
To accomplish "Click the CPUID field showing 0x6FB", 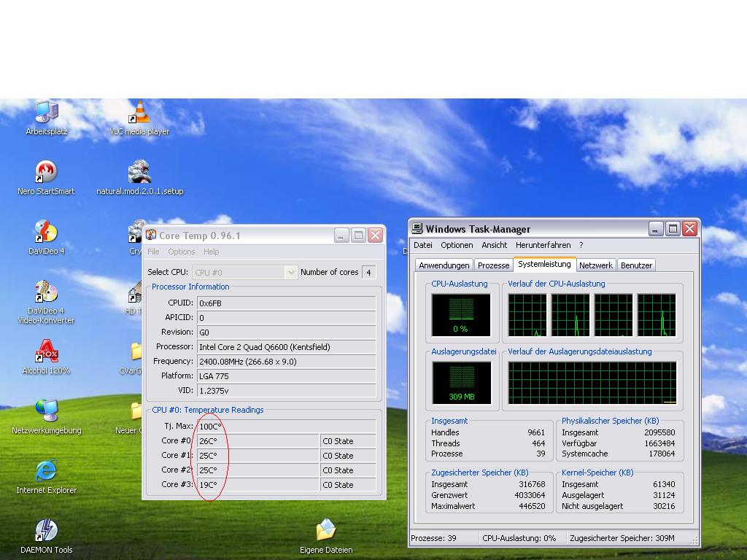I will point(286,303).
